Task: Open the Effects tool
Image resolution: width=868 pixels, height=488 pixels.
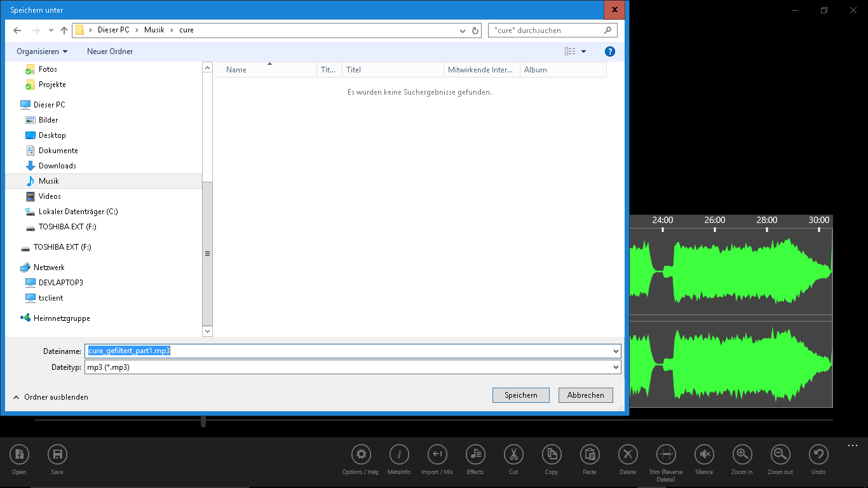Action: 475,454
